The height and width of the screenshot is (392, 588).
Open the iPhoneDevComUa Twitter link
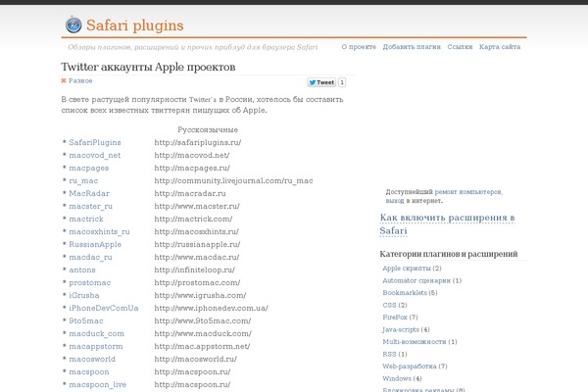tap(104, 309)
